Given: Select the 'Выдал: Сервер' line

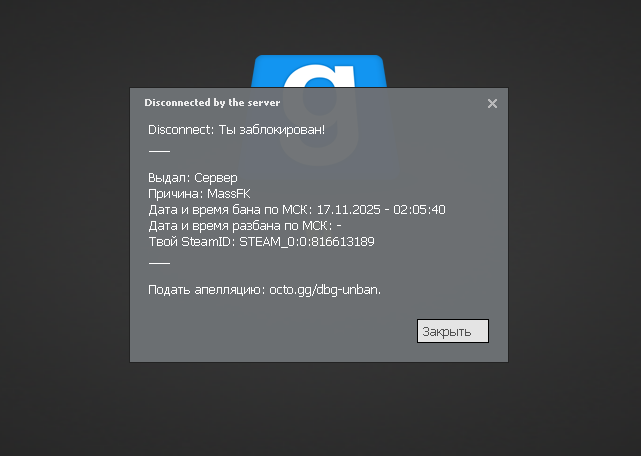Looking at the screenshot, I should pyautogui.click(x=193, y=177).
